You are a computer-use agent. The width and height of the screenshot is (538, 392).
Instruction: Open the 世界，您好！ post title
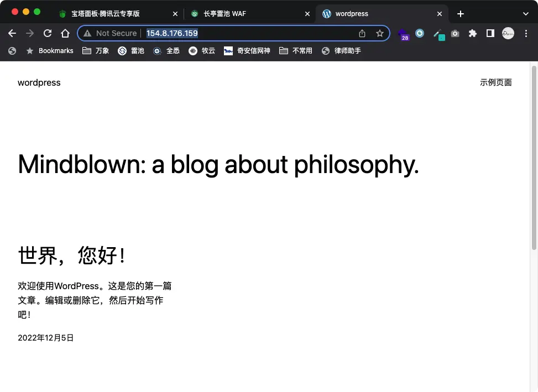[x=72, y=255]
